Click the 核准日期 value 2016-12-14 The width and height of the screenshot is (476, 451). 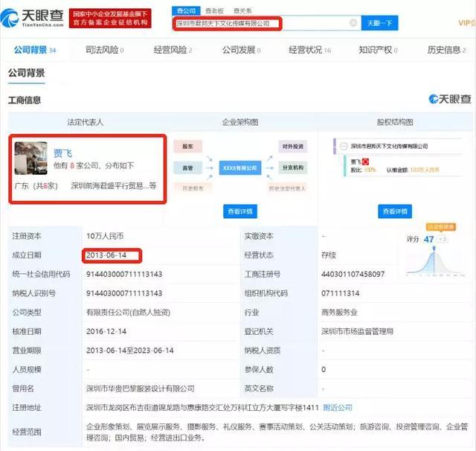coord(106,331)
